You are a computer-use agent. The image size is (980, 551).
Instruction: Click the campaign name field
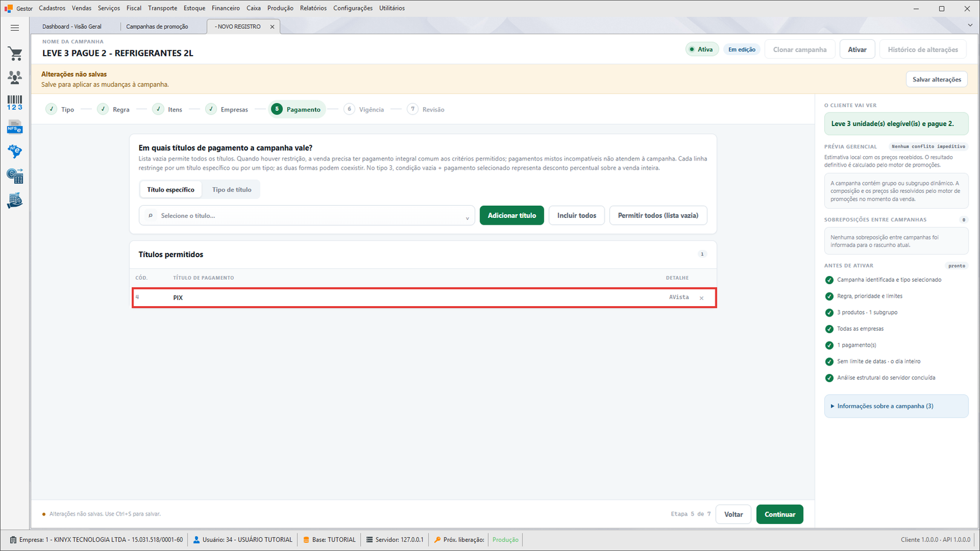point(118,53)
